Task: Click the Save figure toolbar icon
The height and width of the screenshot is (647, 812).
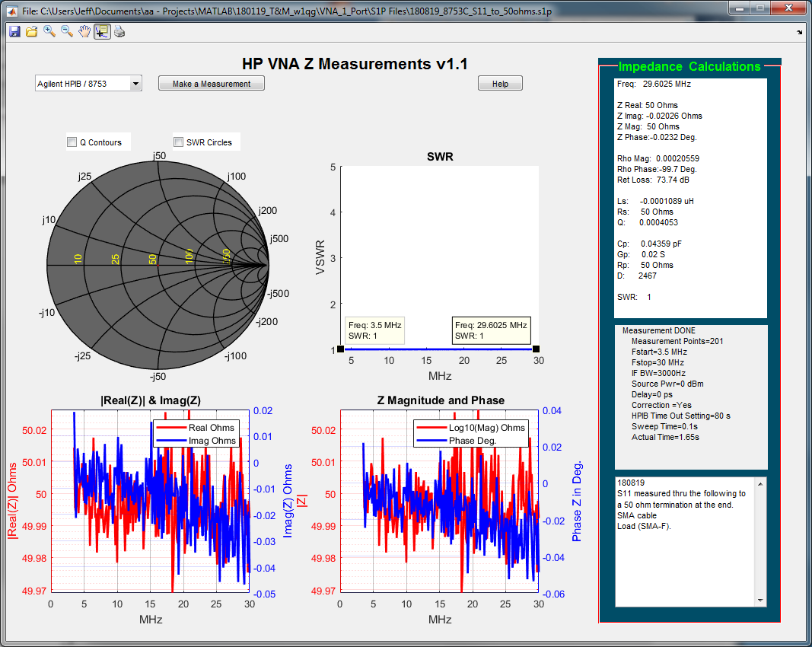Action: coord(14,31)
